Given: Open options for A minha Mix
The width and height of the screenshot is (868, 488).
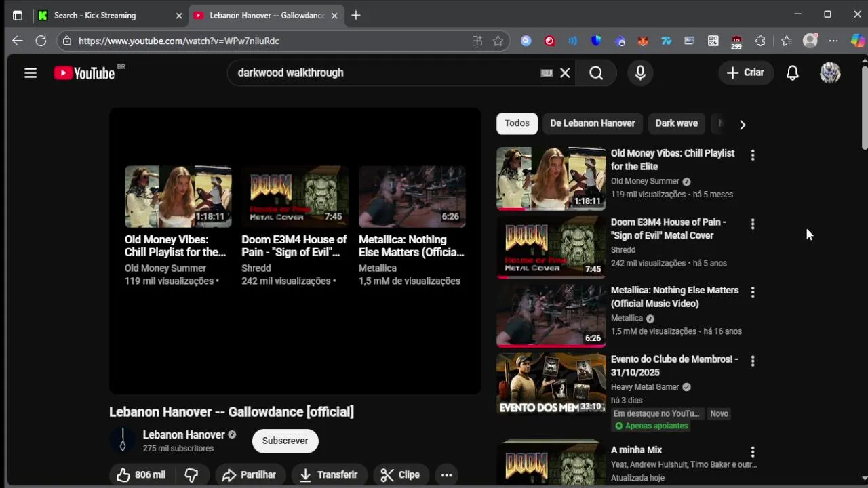Looking at the screenshot, I should [x=753, y=452].
